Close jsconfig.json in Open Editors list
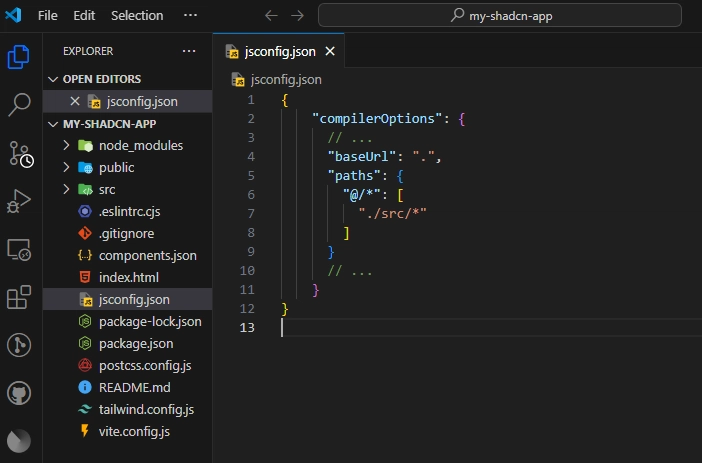The width and height of the screenshot is (702, 463). pos(75,102)
